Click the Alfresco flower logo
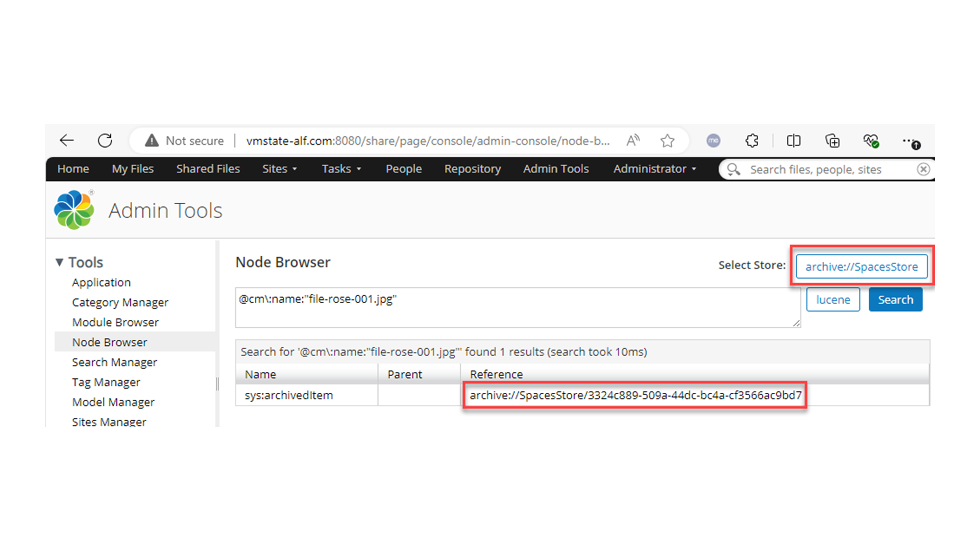The height and width of the screenshot is (551, 980). [74, 210]
